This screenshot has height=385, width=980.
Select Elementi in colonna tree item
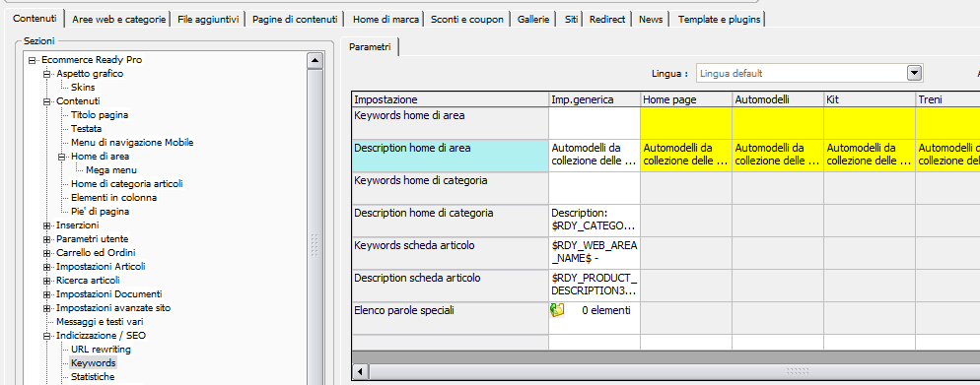pos(113,197)
